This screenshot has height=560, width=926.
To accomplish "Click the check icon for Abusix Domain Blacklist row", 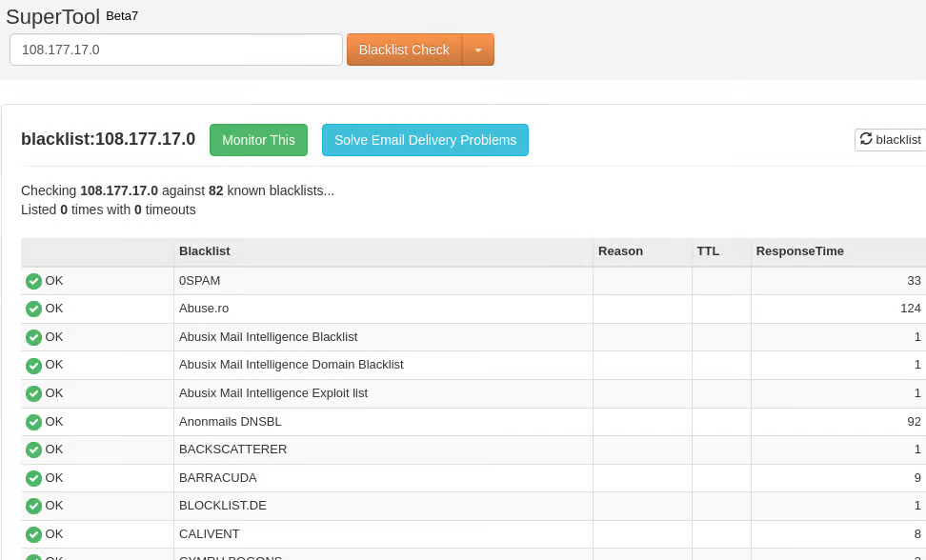I will tap(33, 366).
